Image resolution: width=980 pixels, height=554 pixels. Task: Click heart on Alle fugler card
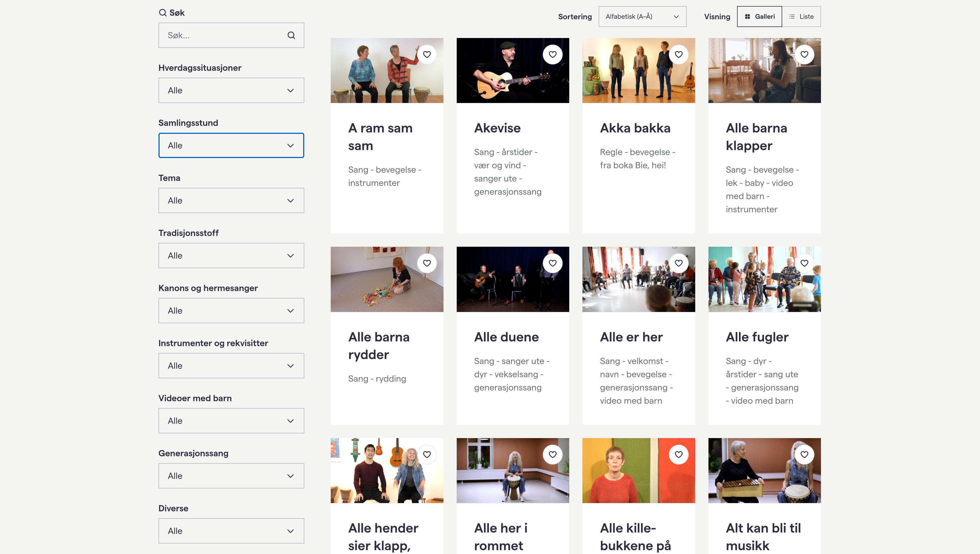click(804, 263)
